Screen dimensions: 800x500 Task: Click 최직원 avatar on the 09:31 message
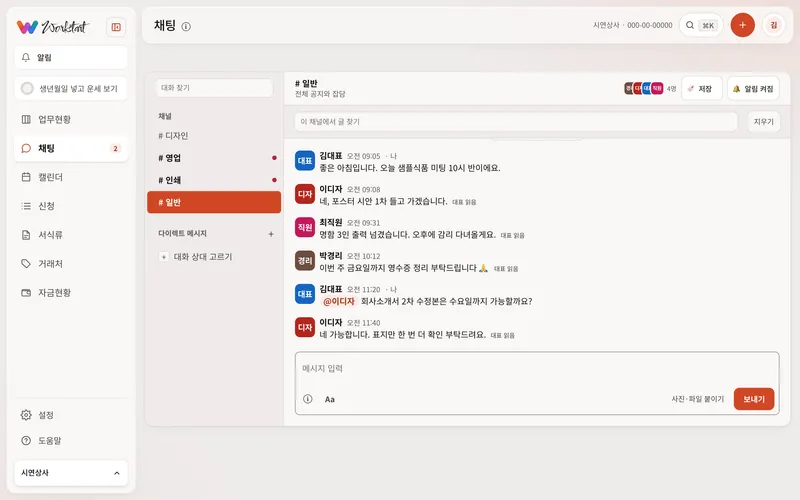point(305,228)
